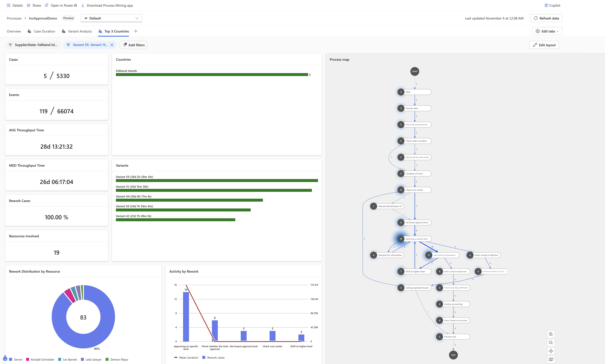Zoom out on the process map
The height and width of the screenshot is (364, 605).
coord(551,342)
